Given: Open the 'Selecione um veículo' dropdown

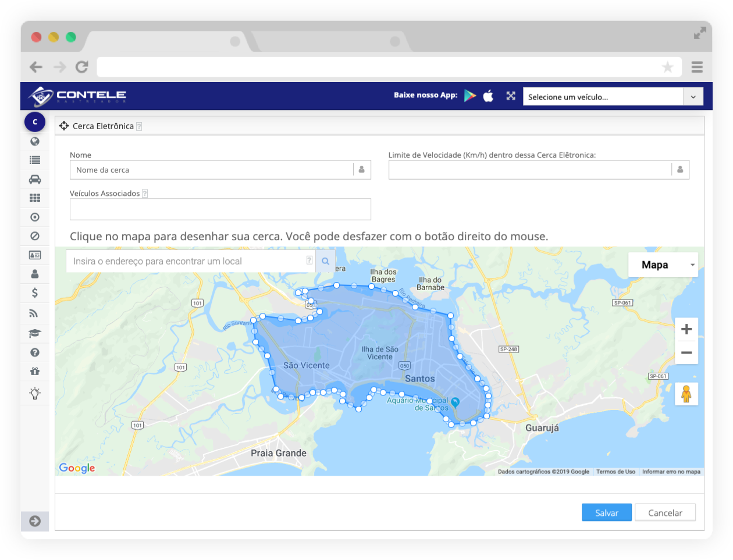Looking at the screenshot, I should point(613,97).
